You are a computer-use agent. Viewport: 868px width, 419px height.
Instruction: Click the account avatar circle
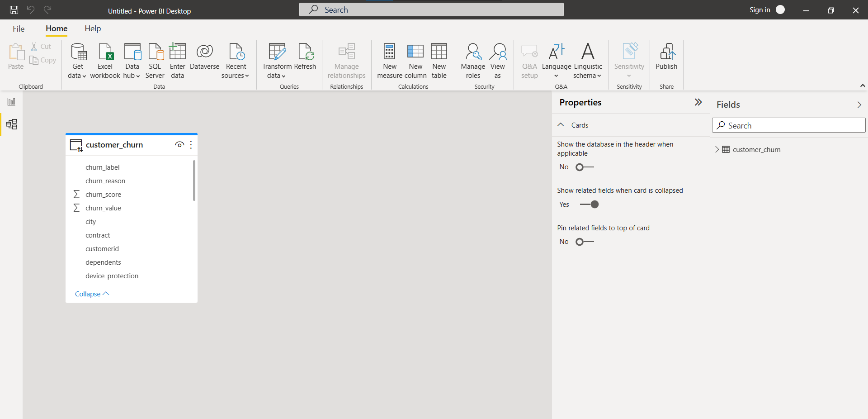click(780, 10)
